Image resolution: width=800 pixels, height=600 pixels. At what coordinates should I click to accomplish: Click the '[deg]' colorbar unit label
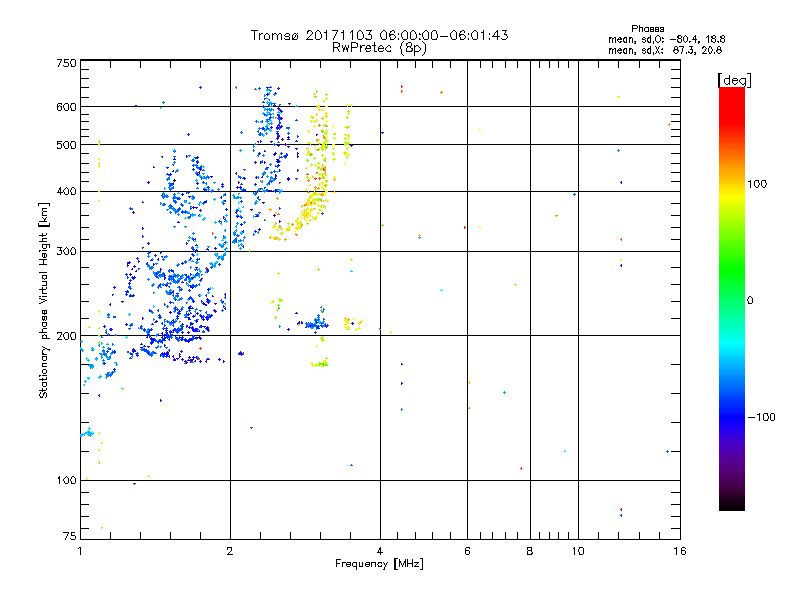point(734,80)
